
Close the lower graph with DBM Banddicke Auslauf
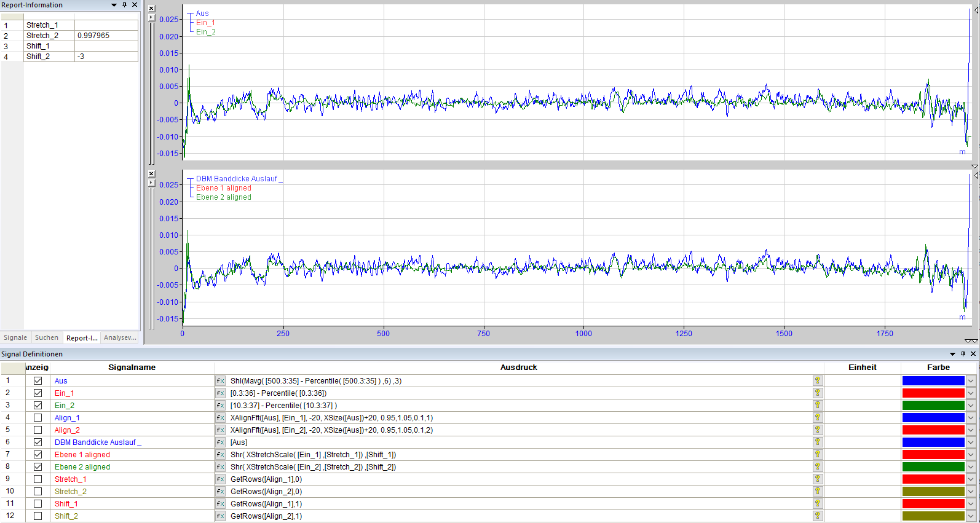(152, 174)
